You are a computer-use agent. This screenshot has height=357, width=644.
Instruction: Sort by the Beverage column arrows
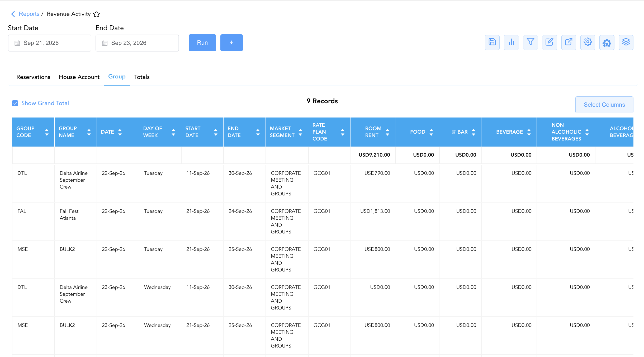coord(529,132)
